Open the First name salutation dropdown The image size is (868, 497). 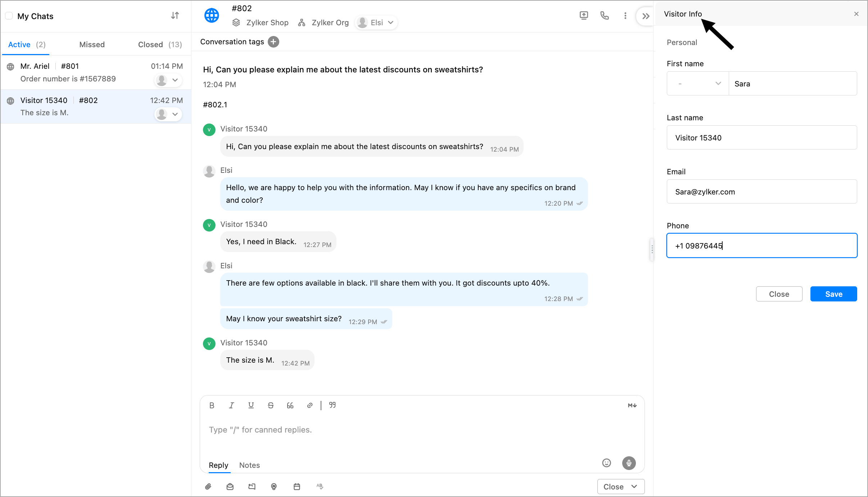click(x=697, y=84)
